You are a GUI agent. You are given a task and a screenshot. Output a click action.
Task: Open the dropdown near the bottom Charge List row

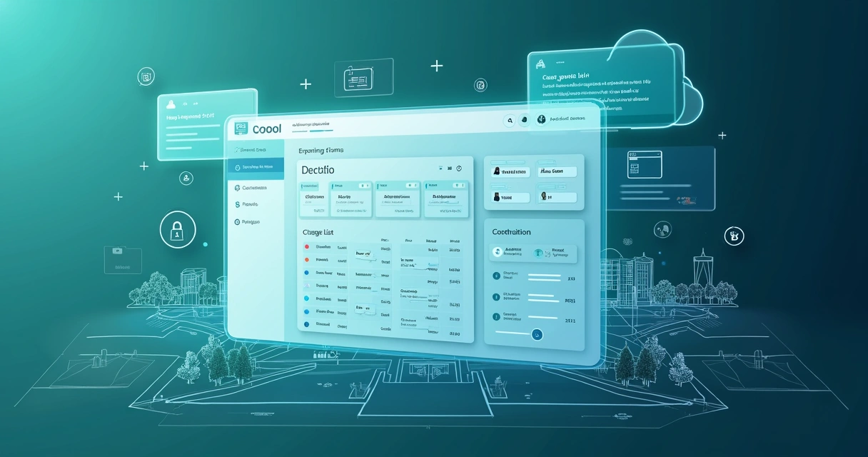click(x=363, y=308)
